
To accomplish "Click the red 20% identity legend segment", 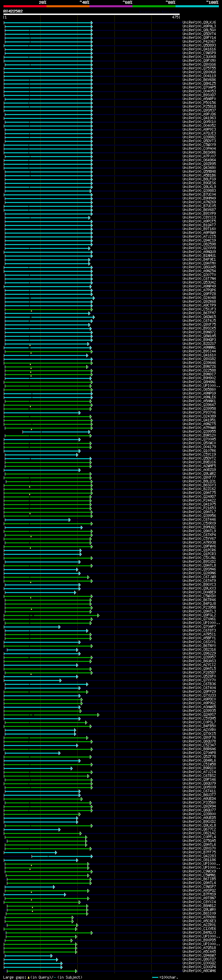I will point(25,6).
